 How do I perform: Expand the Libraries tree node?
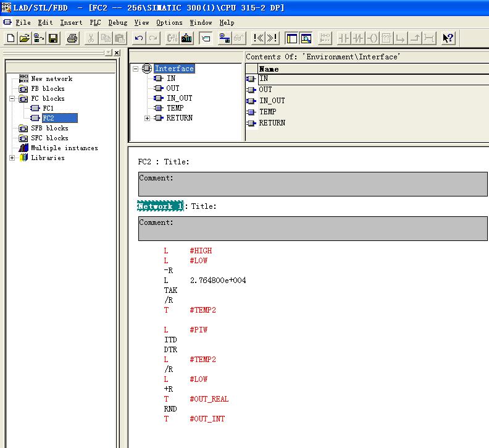click(x=13, y=158)
